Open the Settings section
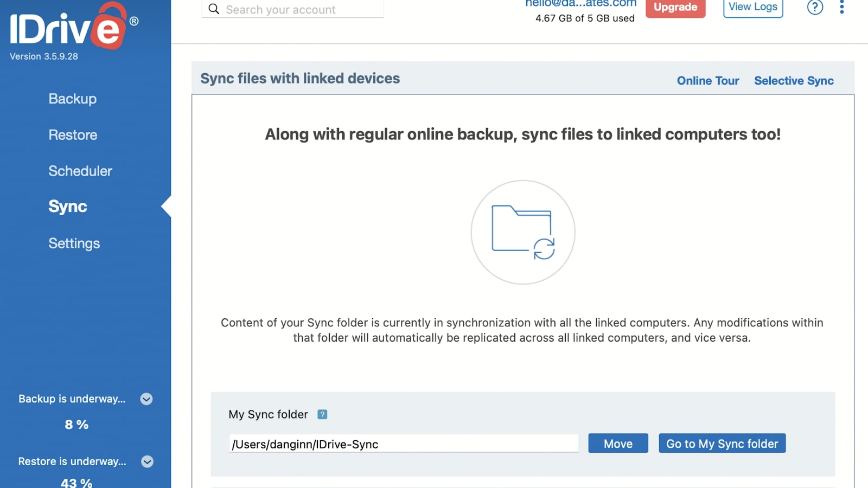The image size is (868, 488). [x=74, y=243]
